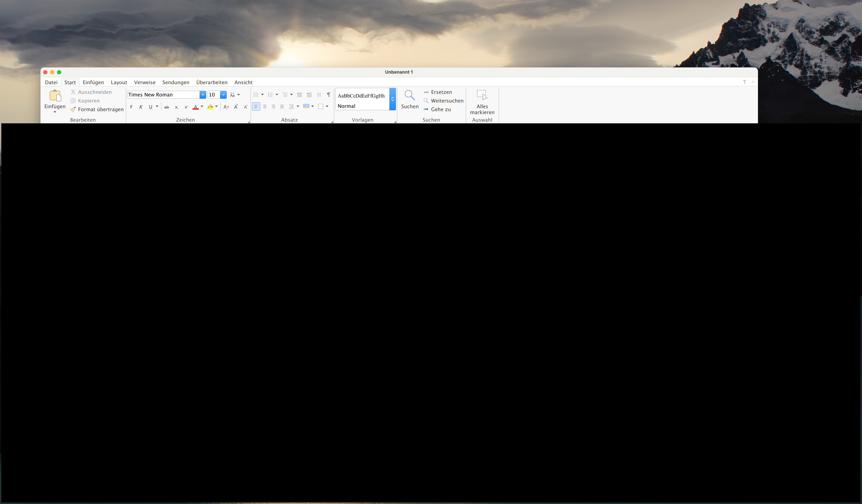Toggle underline (U) formatting

click(151, 107)
